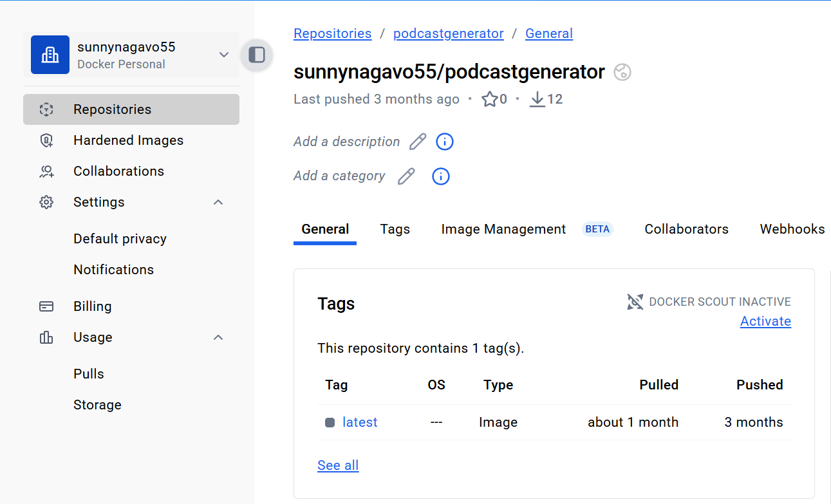Open Hardened Images in sidebar
831x504 pixels.
128,140
